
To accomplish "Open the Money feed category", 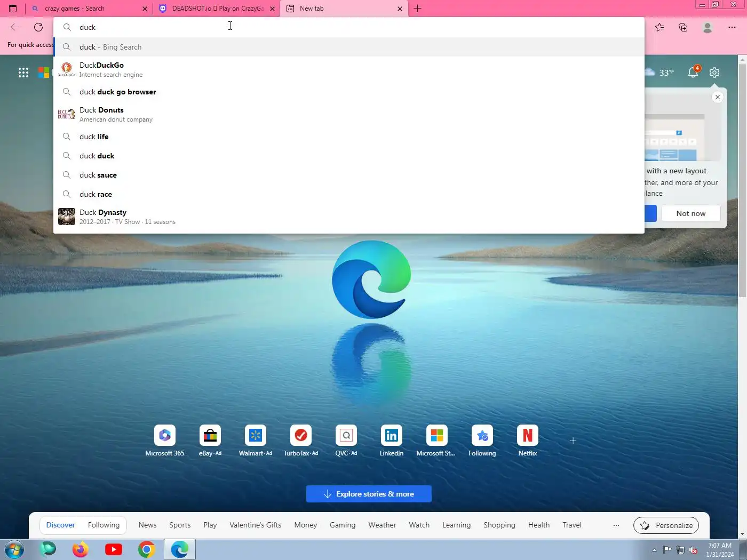I will [x=306, y=525].
